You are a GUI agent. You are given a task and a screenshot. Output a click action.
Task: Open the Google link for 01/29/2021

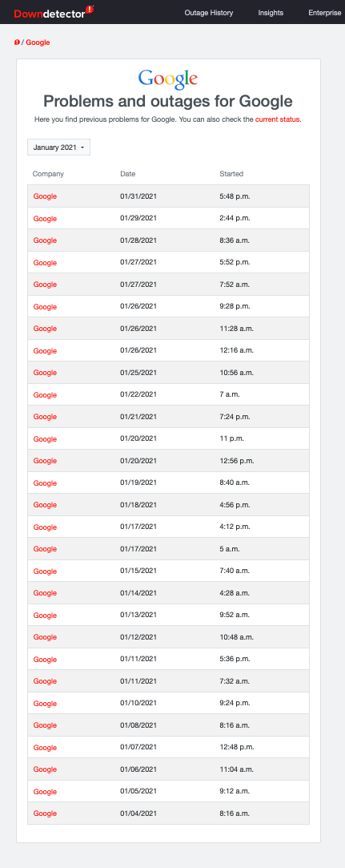click(45, 218)
